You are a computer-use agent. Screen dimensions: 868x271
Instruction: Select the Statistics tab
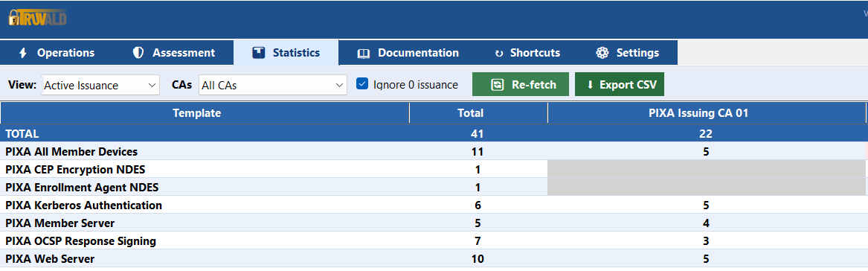click(x=286, y=53)
